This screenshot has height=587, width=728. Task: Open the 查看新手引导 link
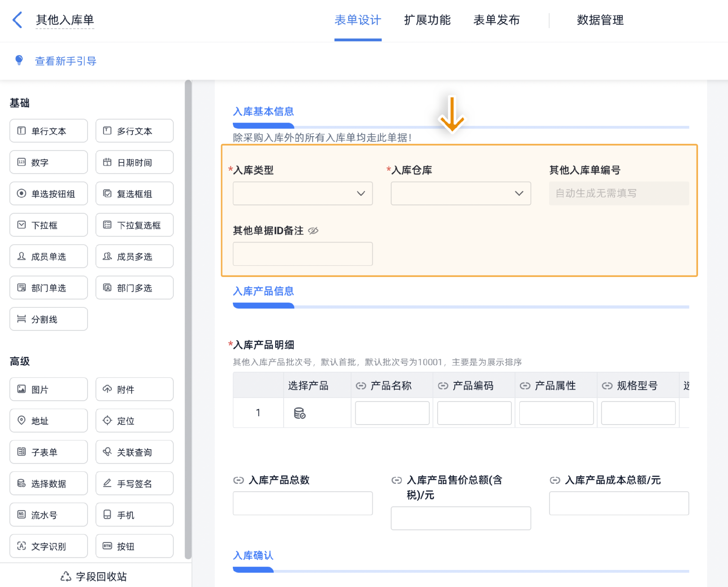66,61
